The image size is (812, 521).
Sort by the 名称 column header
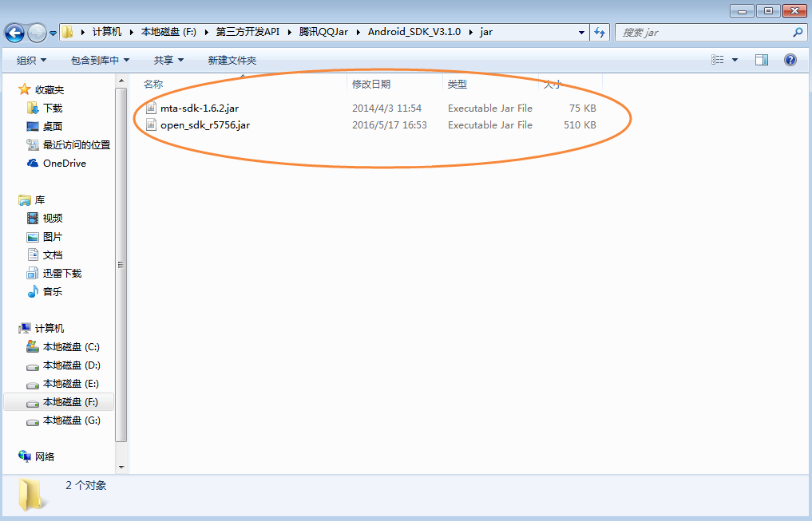(x=153, y=84)
